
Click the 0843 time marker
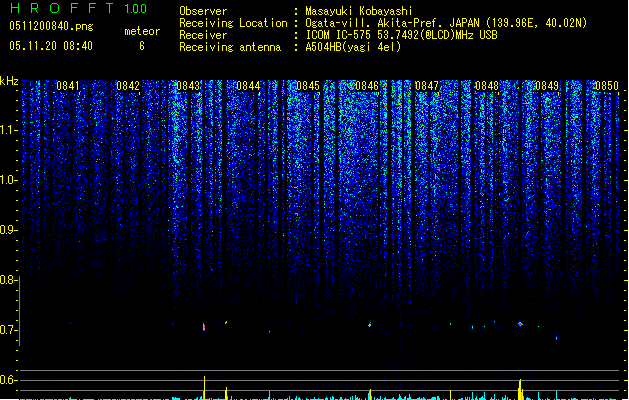[188, 86]
